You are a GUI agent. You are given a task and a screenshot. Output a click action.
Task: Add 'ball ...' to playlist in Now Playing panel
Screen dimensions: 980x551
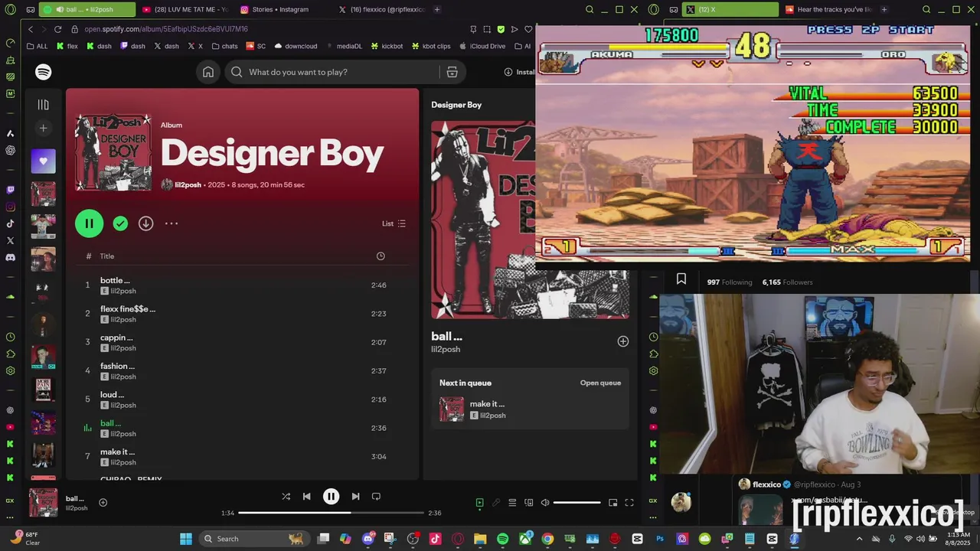tap(623, 341)
